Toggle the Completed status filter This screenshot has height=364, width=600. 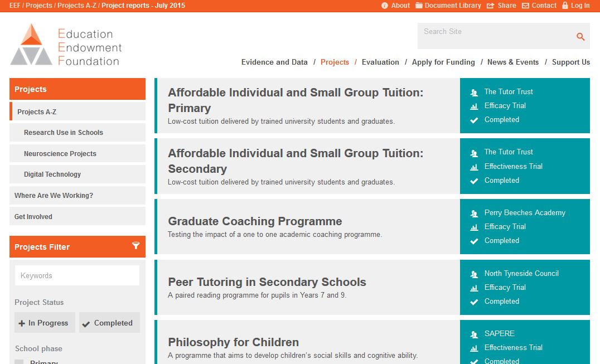109,323
